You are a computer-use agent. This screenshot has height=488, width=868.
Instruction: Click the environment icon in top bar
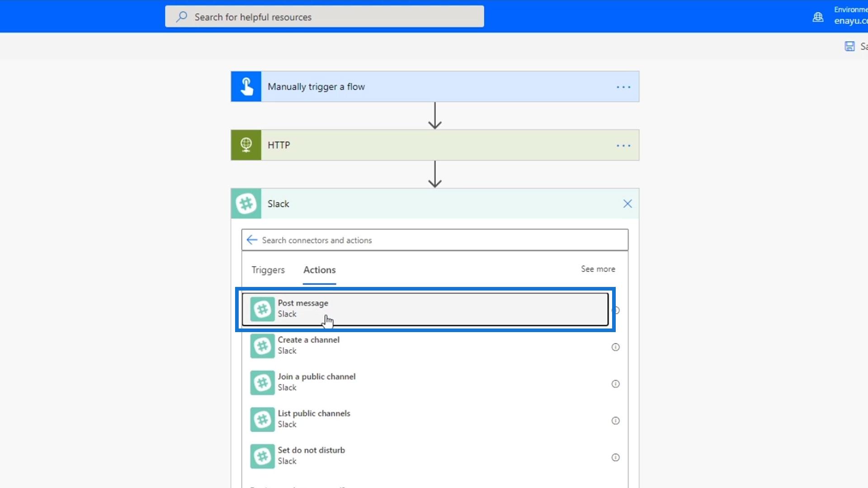pos(818,17)
